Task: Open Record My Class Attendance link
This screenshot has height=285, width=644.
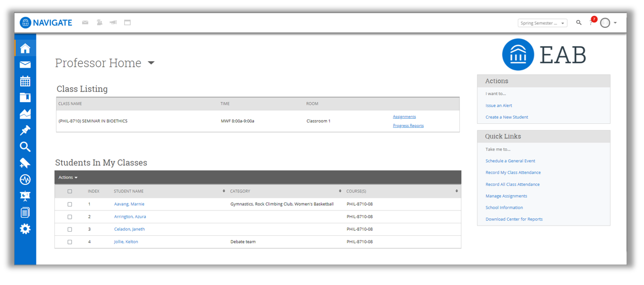Action: (513, 173)
